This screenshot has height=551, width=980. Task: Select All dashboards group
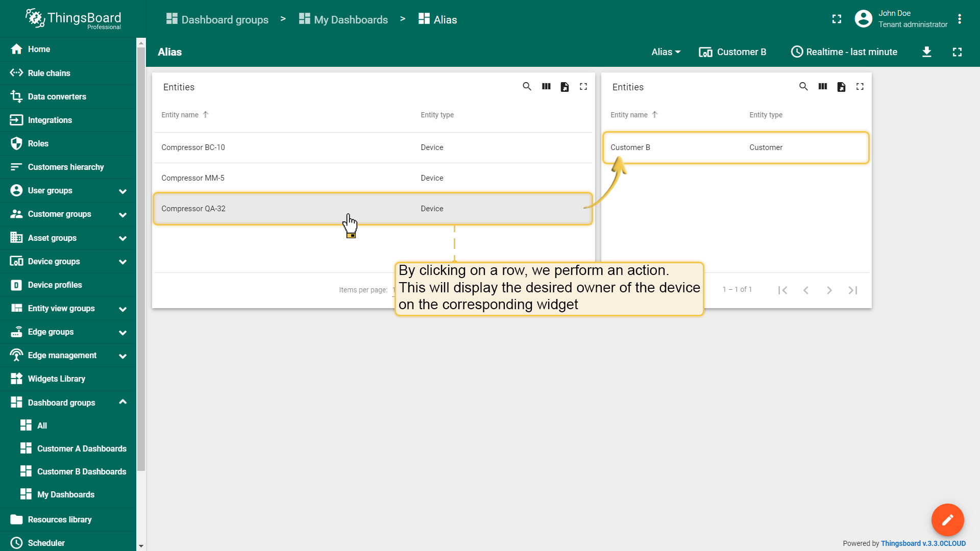point(68,425)
